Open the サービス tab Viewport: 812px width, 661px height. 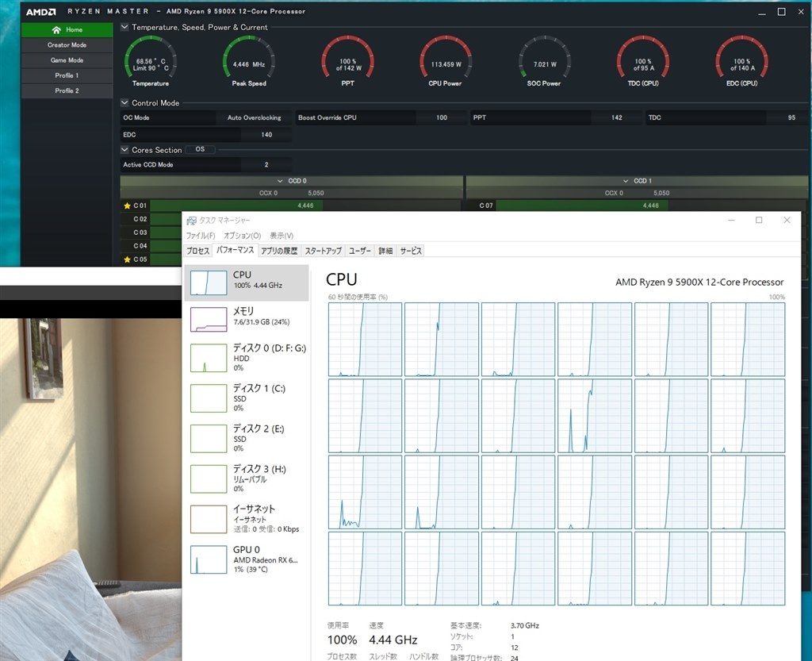click(x=411, y=252)
